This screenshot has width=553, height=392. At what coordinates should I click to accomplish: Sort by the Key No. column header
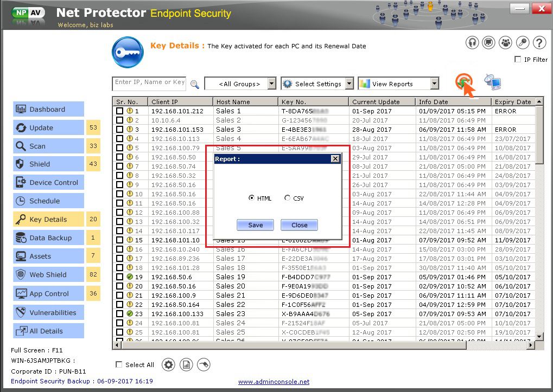pos(314,101)
